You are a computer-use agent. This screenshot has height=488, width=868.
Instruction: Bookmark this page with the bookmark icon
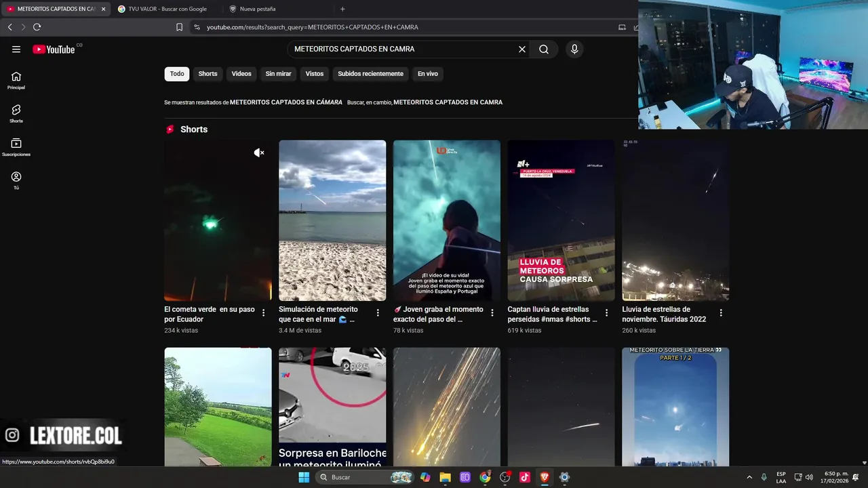tap(179, 27)
